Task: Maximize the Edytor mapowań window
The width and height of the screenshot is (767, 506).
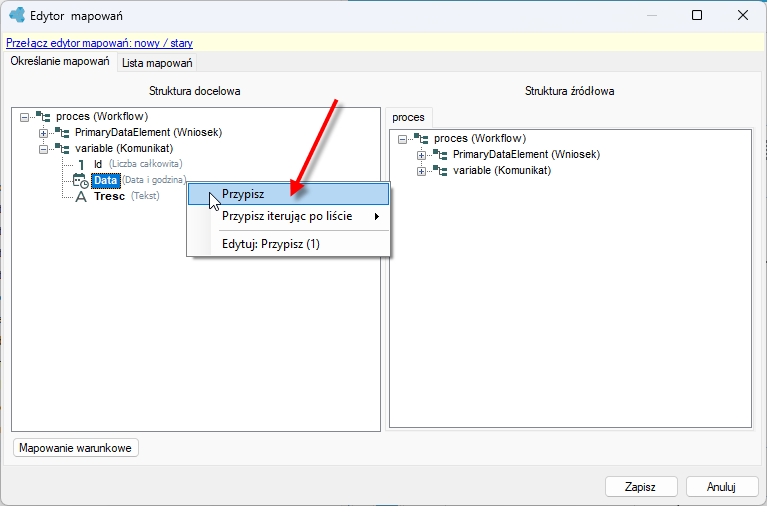Action: [697, 15]
